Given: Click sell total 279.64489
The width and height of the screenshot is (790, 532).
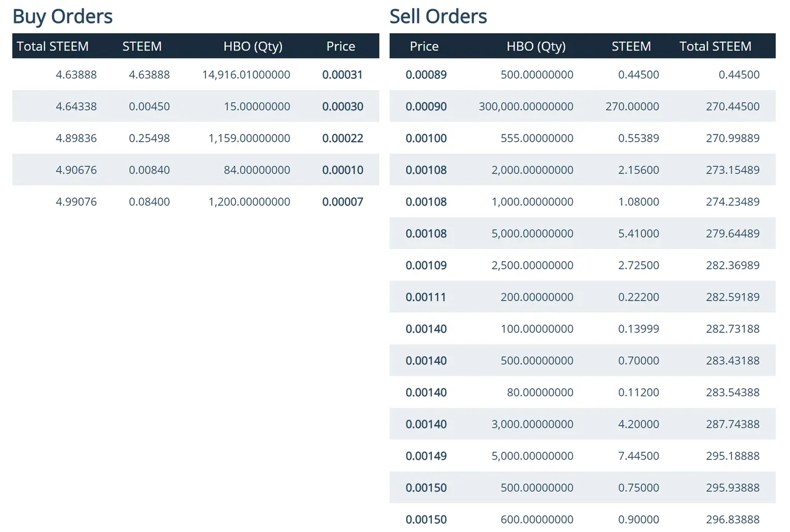Looking at the screenshot, I should [733, 234].
